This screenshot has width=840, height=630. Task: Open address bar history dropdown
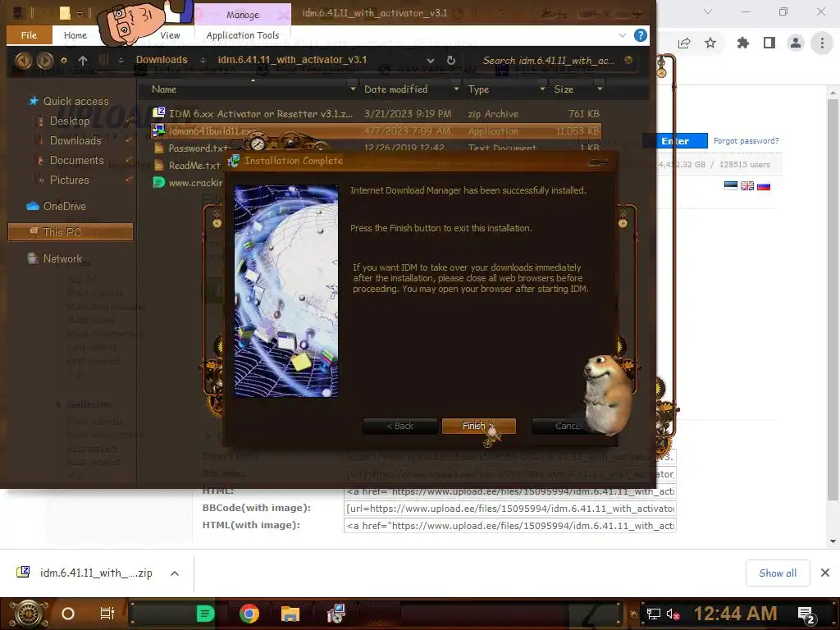point(430,61)
